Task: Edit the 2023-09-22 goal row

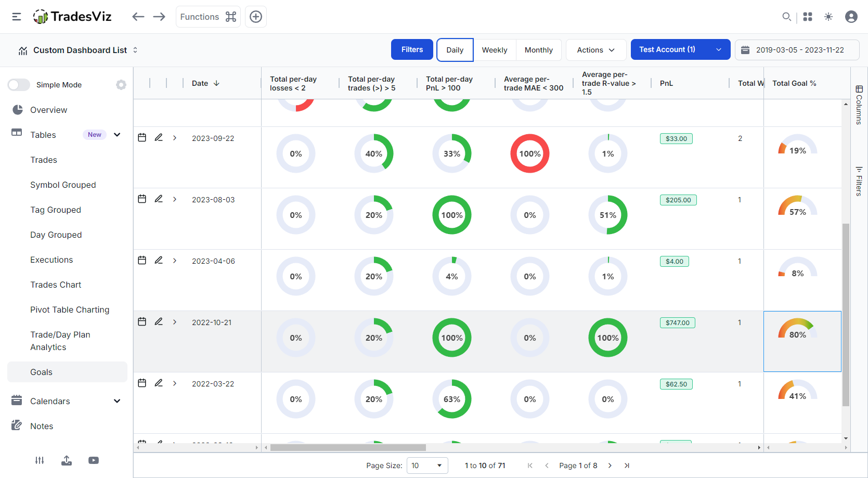Action: point(159,137)
